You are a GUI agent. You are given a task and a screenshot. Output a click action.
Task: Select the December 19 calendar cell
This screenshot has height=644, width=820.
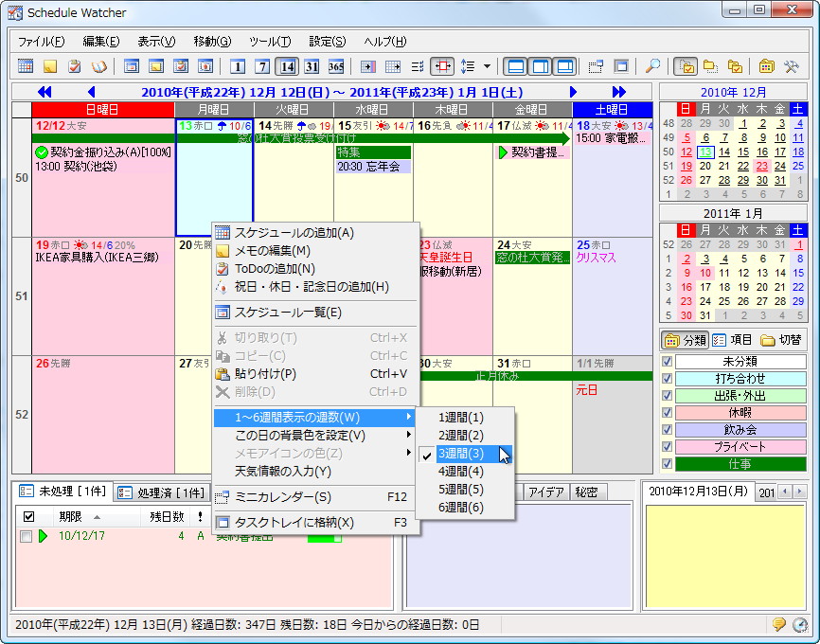click(103, 296)
